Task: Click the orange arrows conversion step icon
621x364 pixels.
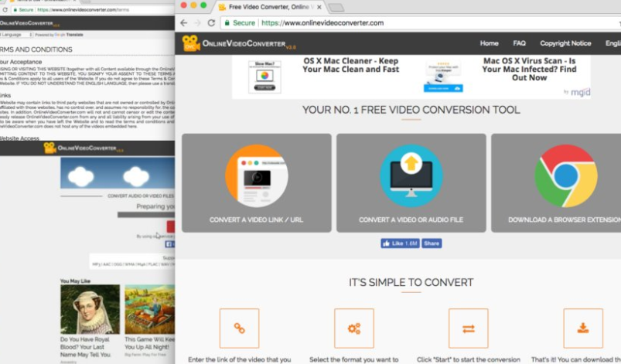Action: (x=468, y=328)
